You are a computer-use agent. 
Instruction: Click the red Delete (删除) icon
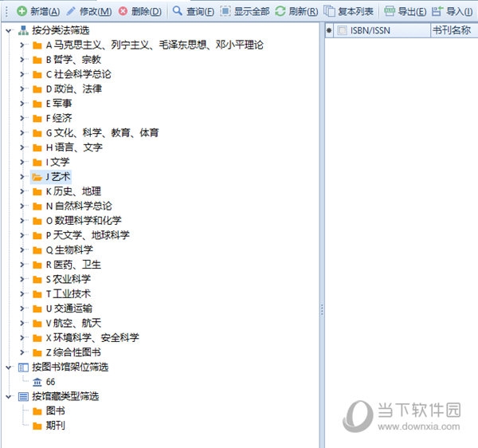(x=123, y=11)
